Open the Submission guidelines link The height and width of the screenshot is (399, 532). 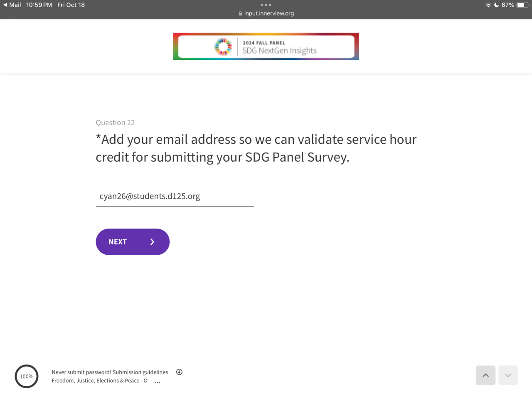tap(140, 372)
